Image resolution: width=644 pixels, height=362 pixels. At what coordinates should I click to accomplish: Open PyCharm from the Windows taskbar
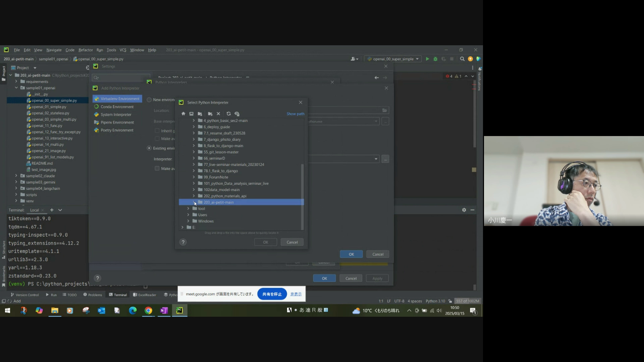179,311
